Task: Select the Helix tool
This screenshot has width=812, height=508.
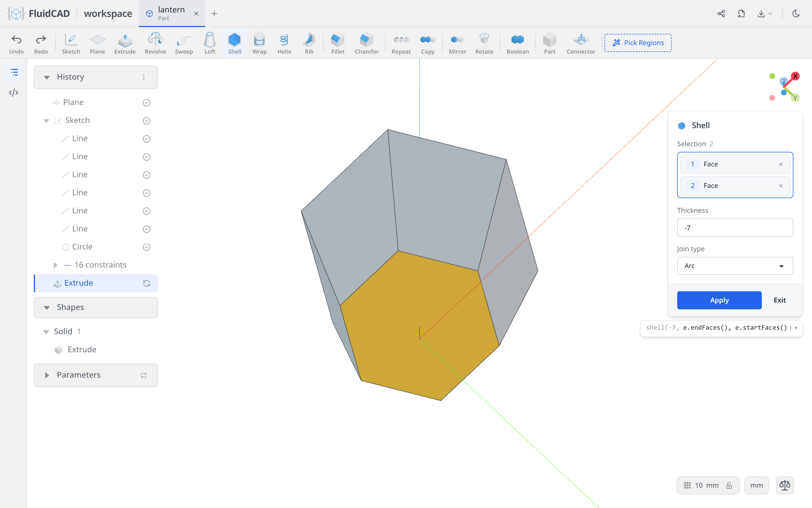Action: (284, 44)
